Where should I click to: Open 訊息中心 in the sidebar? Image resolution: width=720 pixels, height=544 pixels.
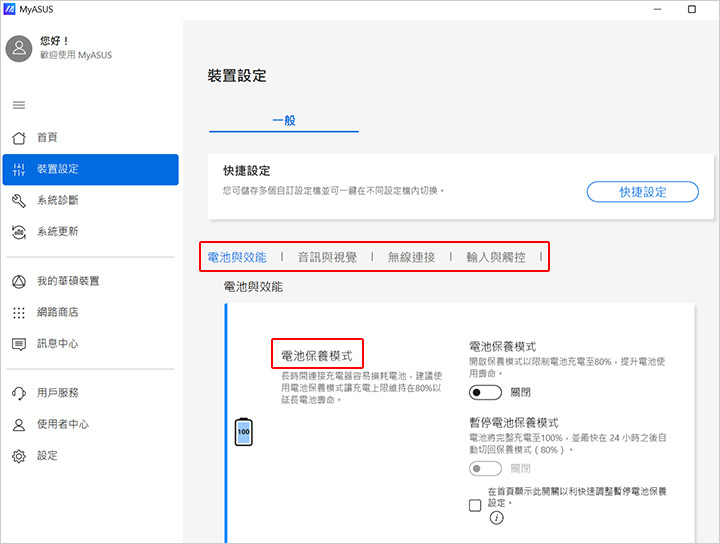tap(90, 344)
